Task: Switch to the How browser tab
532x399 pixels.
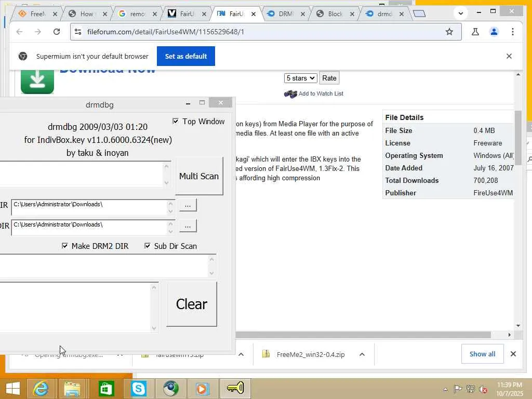Action: pyautogui.click(x=86, y=14)
